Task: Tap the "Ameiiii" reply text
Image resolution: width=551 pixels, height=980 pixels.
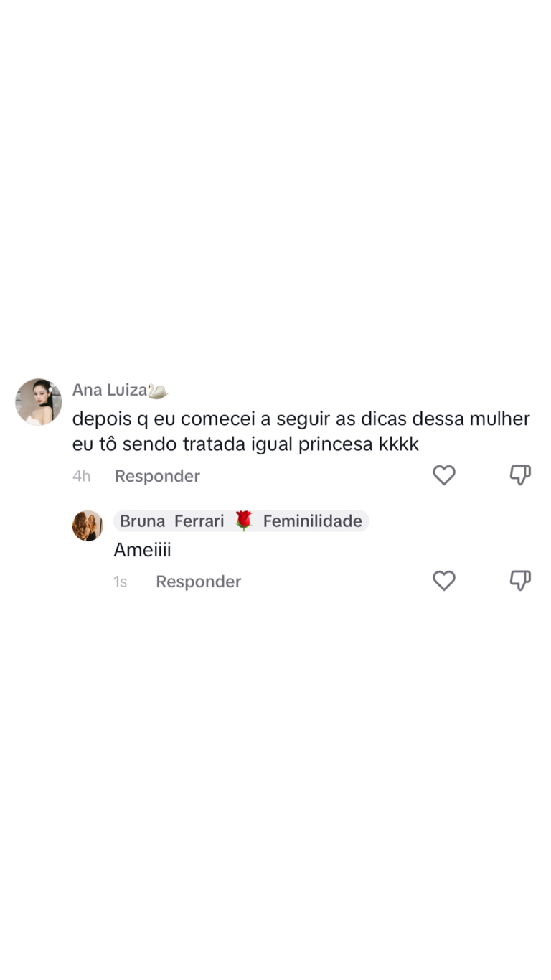Action: (x=142, y=551)
